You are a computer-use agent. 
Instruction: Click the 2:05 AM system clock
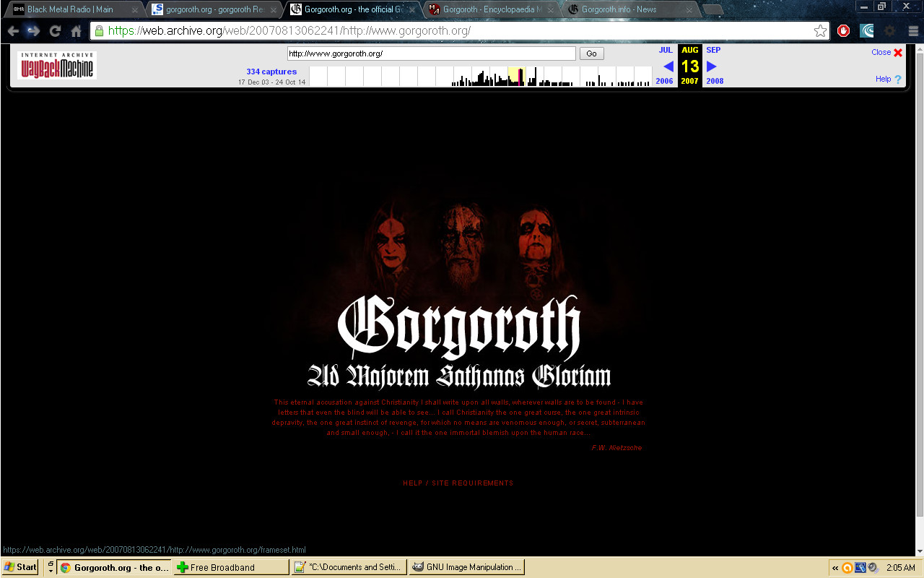pyautogui.click(x=900, y=568)
